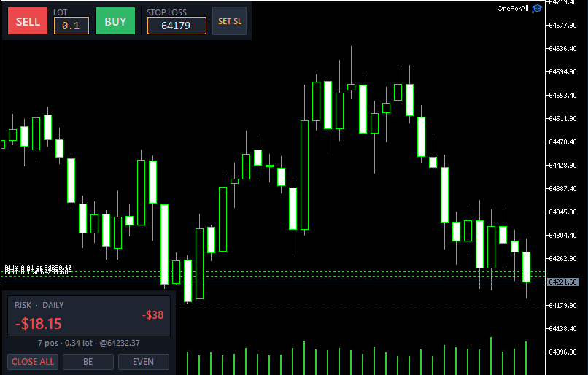
Task: Click the red SELL button
Action: (28, 21)
